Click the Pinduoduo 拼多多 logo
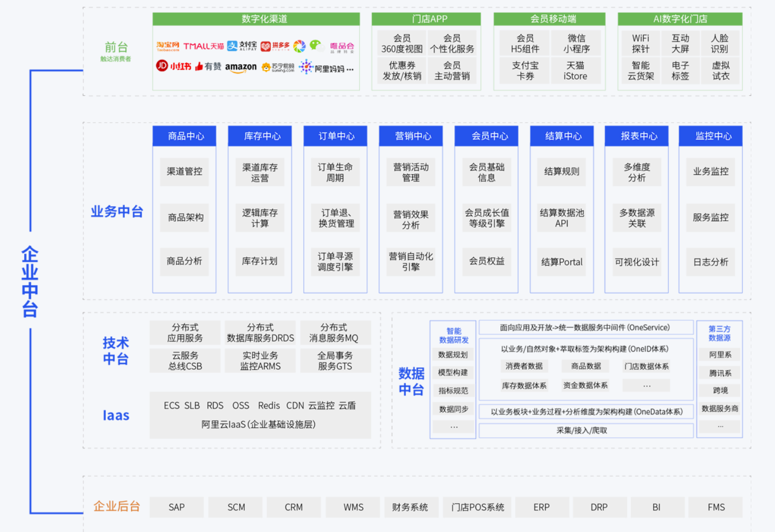This screenshot has height=532, width=775. coord(275,46)
